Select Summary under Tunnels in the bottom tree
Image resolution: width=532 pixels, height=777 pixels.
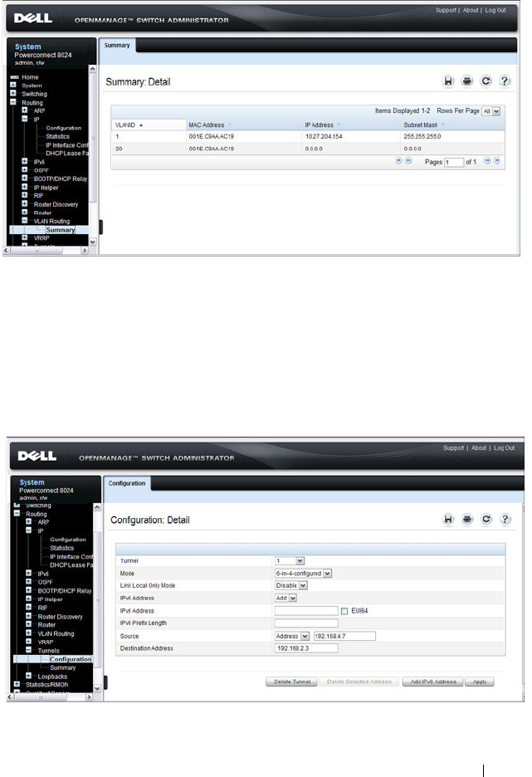point(63,668)
